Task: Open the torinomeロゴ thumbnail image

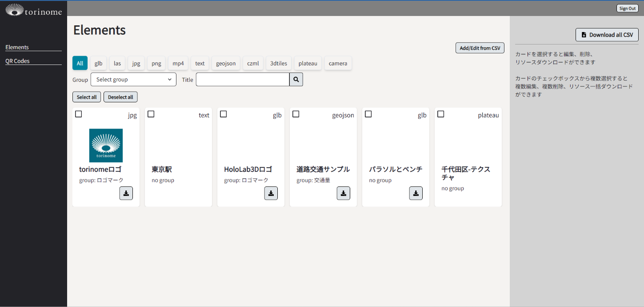Action: [106, 145]
